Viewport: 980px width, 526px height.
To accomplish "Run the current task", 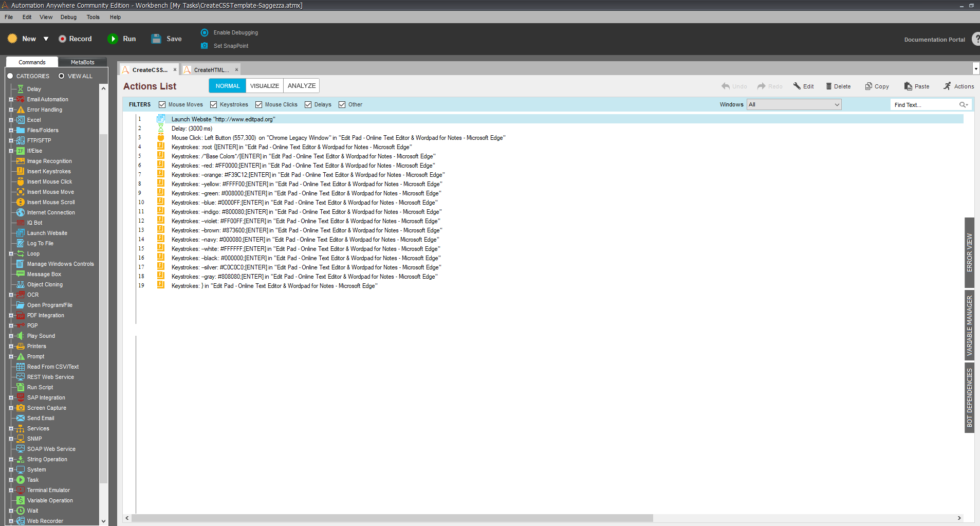I will [122, 39].
